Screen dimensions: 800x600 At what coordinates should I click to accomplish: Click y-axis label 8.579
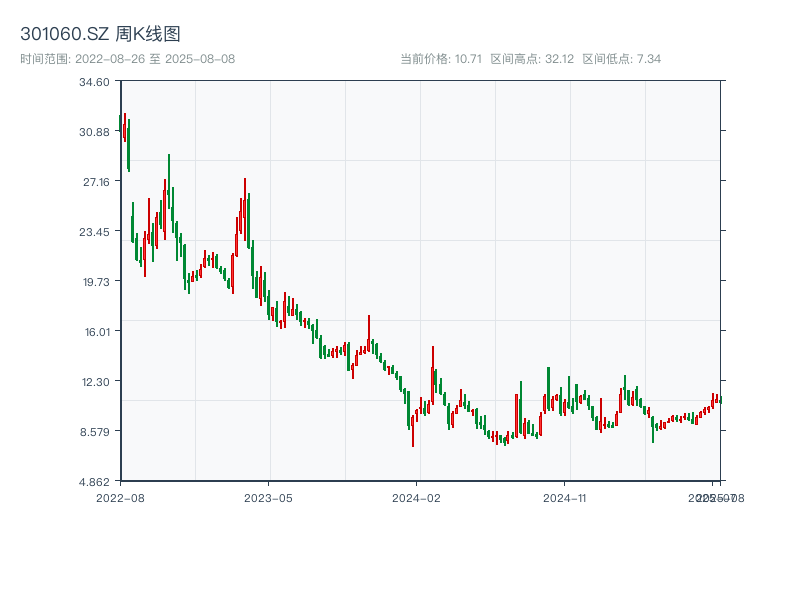coord(95,432)
